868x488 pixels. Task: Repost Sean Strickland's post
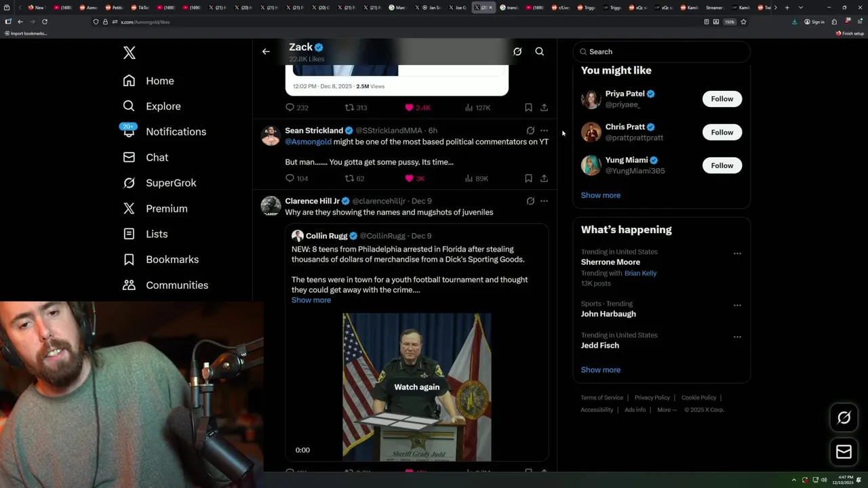tap(355, 178)
